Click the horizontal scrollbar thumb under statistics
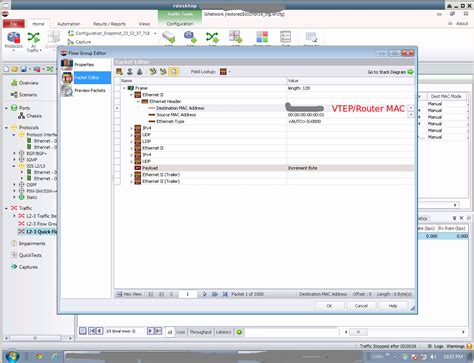The height and width of the screenshot is (363, 474). click(x=358, y=332)
